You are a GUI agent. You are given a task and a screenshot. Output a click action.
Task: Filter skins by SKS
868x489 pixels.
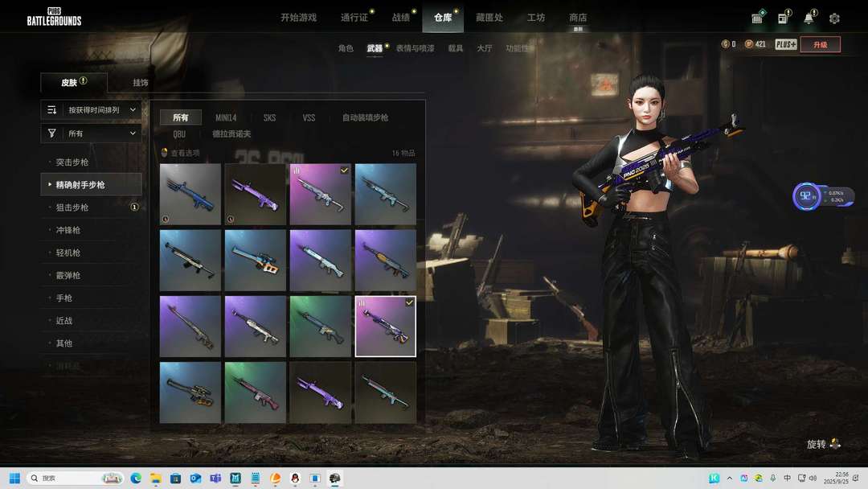[x=269, y=117]
